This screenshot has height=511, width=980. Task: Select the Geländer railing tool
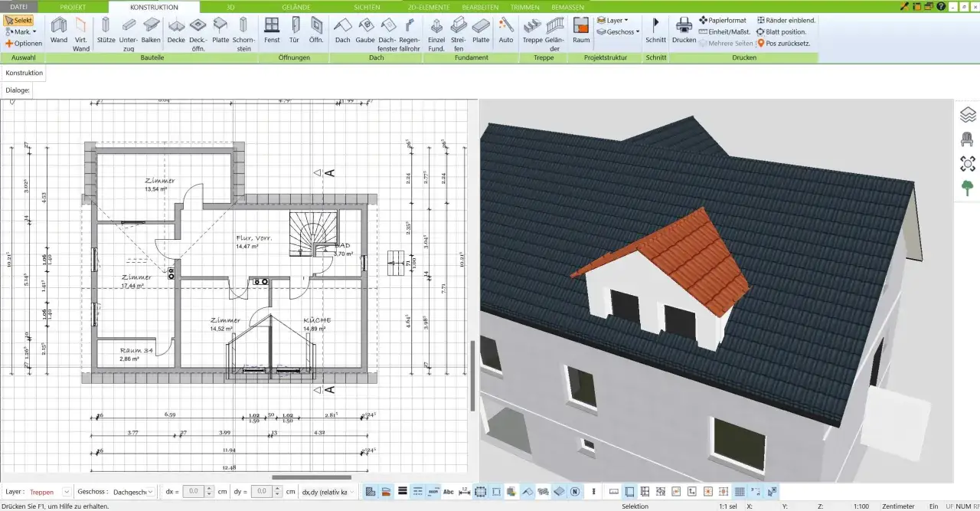[x=554, y=33]
